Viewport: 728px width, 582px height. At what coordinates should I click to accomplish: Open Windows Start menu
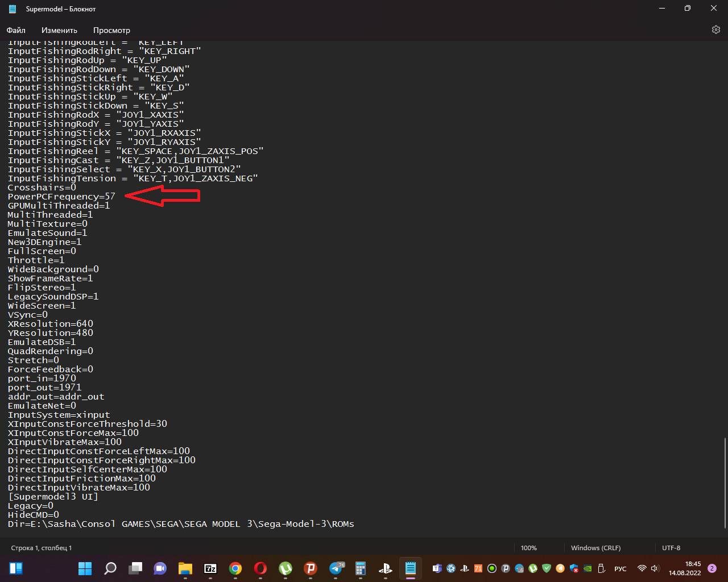coord(85,568)
